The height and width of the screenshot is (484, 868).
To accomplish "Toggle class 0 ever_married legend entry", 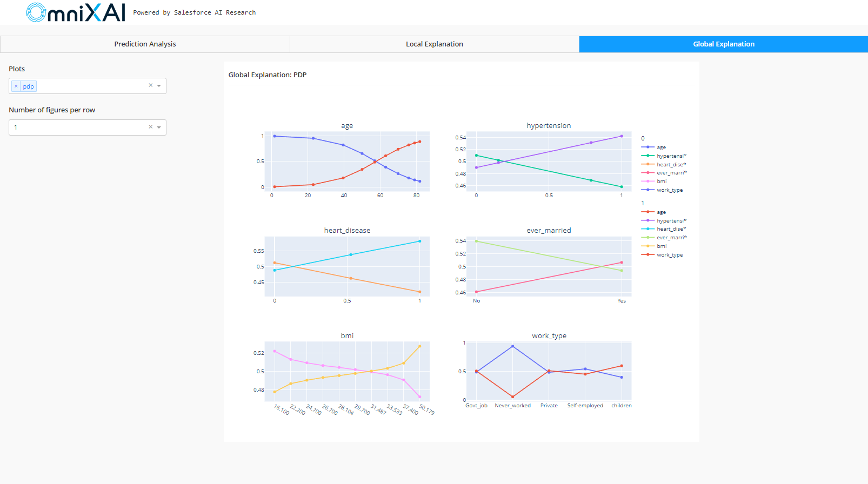I will coord(664,173).
